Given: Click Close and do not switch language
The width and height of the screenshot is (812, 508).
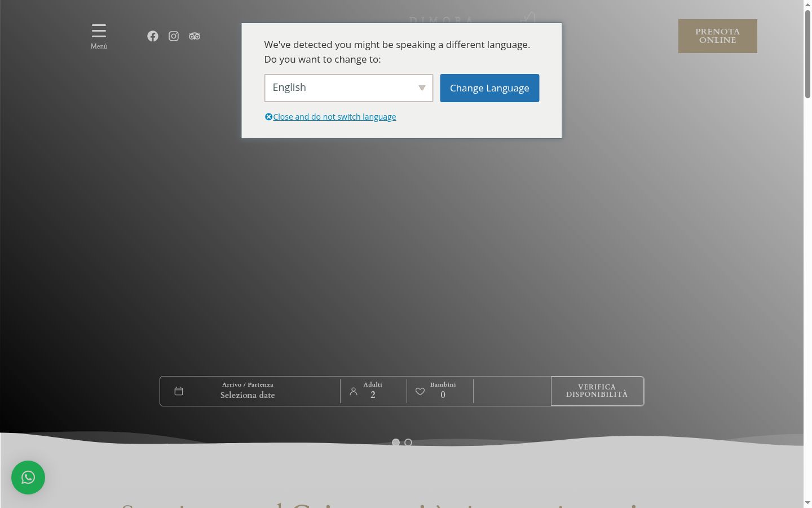Looking at the screenshot, I should 334,117.
